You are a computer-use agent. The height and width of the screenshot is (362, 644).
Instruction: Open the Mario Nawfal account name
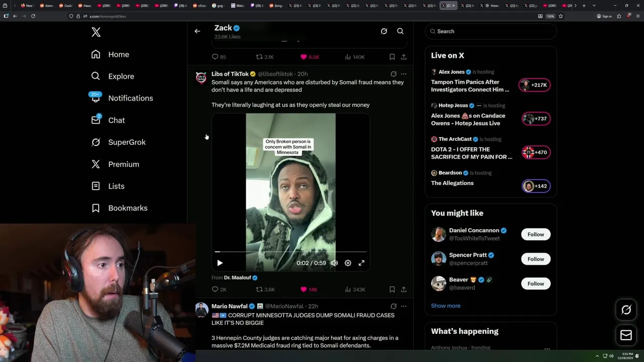(229, 306)
